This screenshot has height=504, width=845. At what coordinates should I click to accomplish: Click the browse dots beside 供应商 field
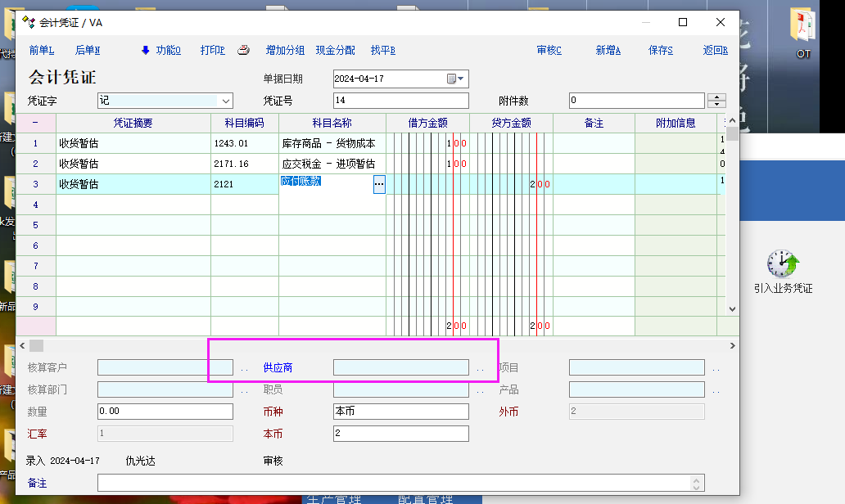click(481, 369)
